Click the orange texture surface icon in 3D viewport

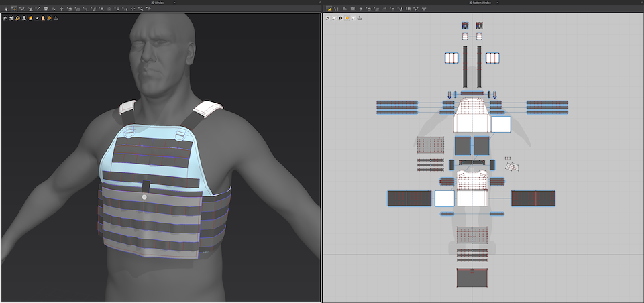pyautogui.click(x=50, y=18)
